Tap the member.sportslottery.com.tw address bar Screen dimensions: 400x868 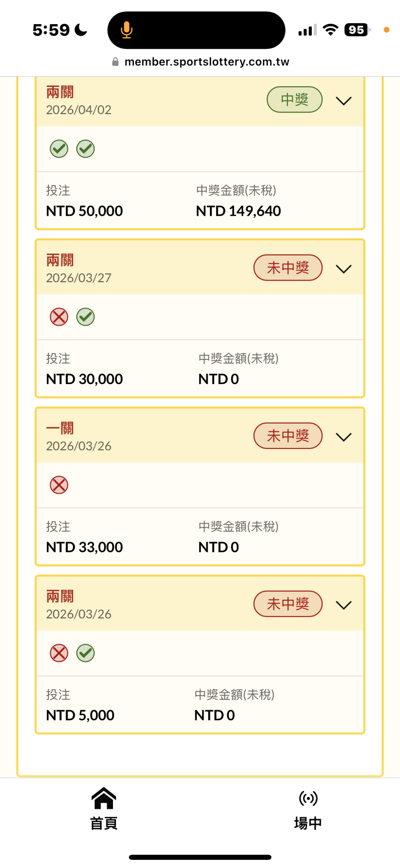coord(207,62)
